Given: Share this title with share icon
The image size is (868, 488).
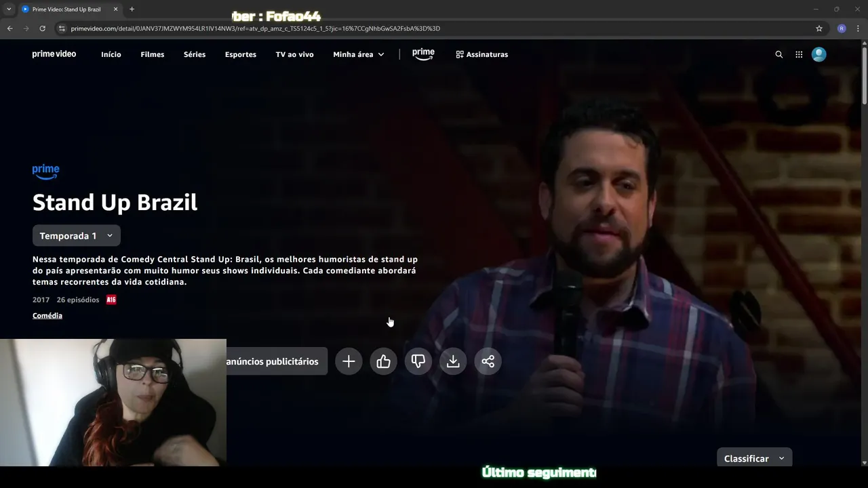Looking at the screenshot, I should (x=488, y=361).
